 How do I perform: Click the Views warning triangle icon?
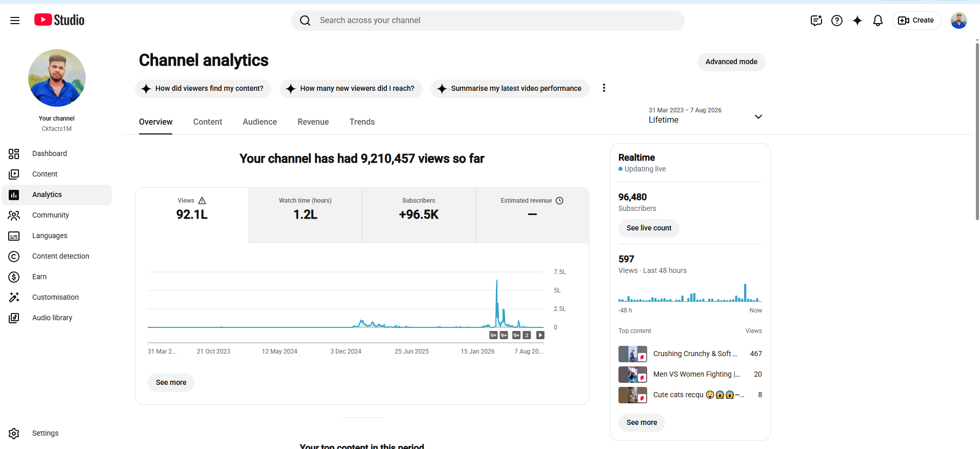[202, 201]
